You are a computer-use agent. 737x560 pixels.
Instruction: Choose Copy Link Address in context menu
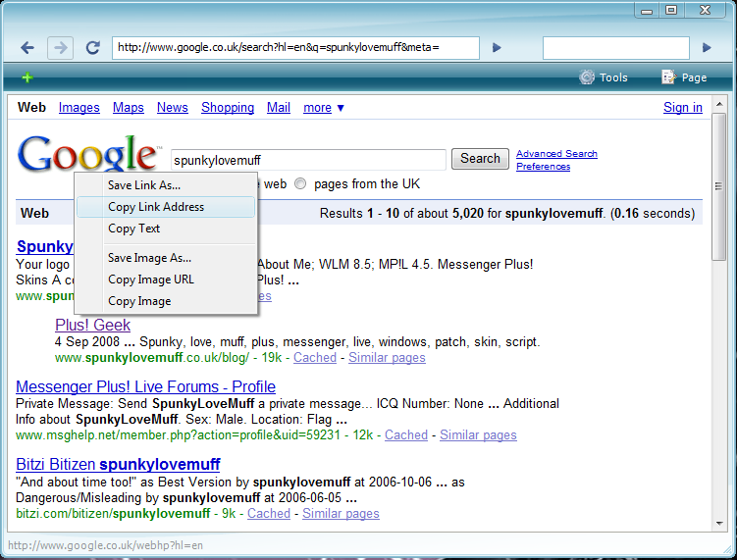(156, 207)
